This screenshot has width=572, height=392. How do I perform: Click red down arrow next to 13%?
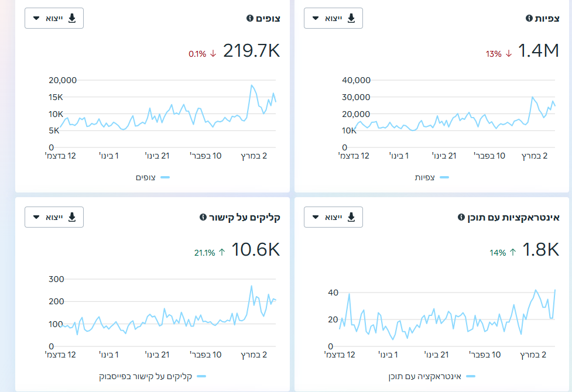coord(509,54)
